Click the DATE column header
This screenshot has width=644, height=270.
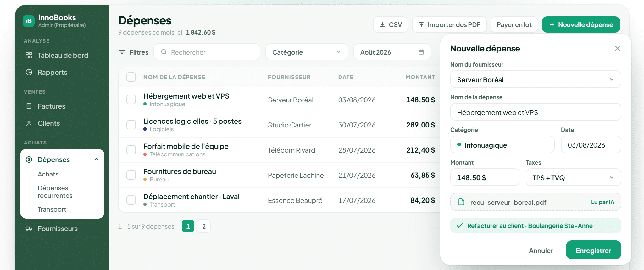(346, 77)
